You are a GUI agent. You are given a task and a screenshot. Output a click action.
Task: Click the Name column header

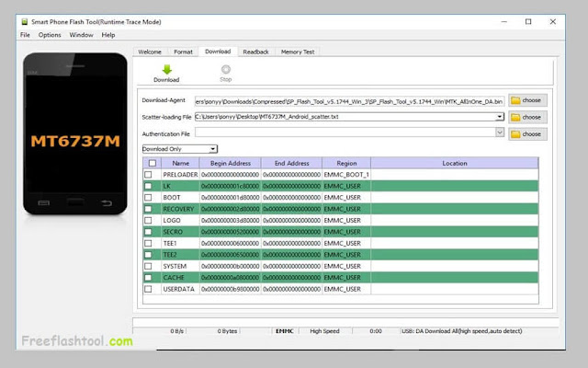pos(180,164)
